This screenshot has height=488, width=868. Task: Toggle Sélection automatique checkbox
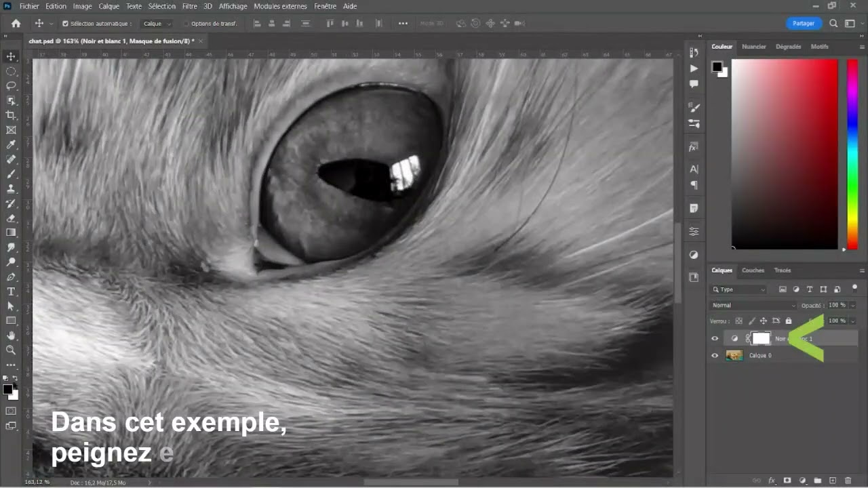[65, 23]
